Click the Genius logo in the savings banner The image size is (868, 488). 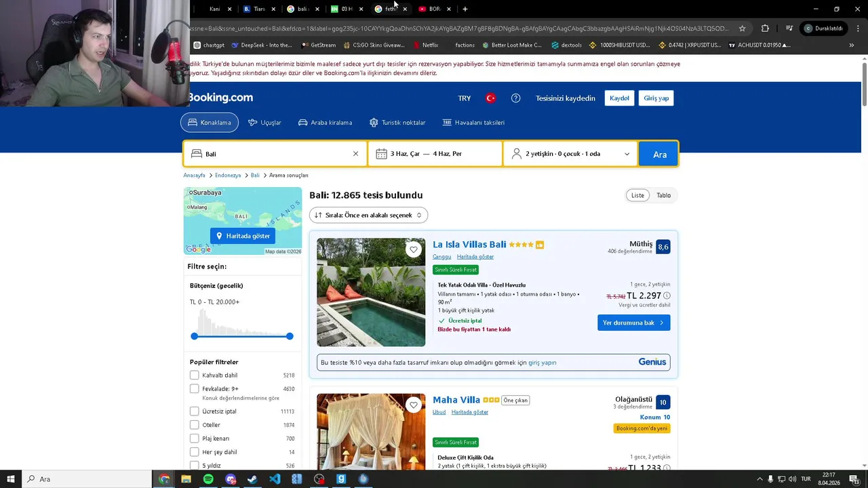(652, 362)
